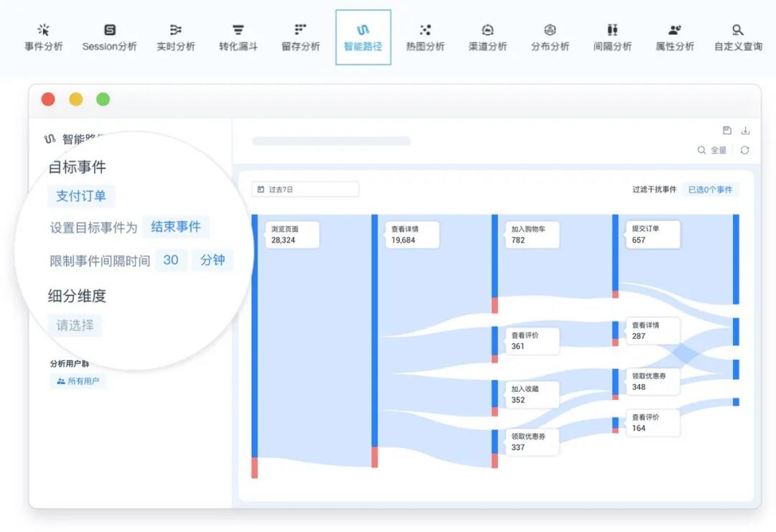This screenshot has height=532, width=776.
Task: Open the 自定义查询 search icon
Action: pyautogui.click(x=737, y=29)
